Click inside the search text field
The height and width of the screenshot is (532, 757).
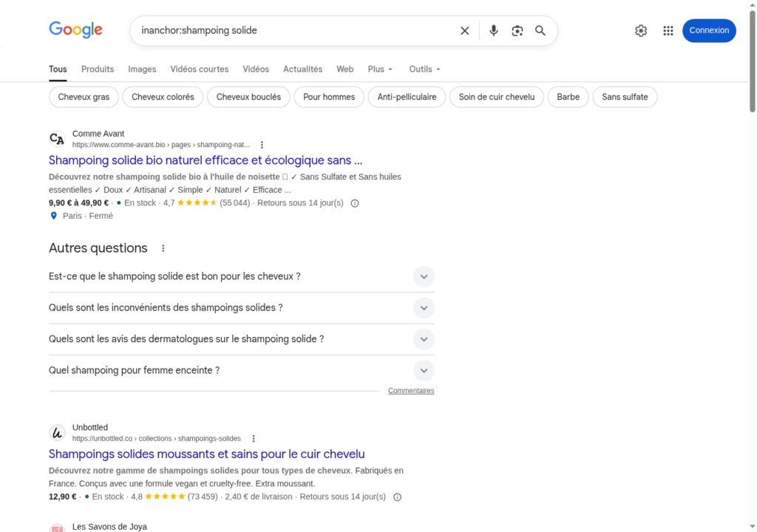[x=296, y=30]
